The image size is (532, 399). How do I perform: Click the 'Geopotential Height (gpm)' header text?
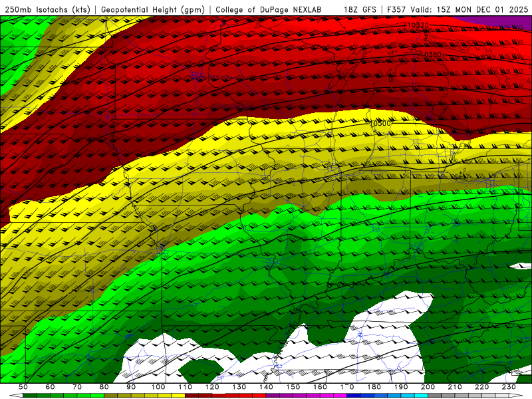153,9
